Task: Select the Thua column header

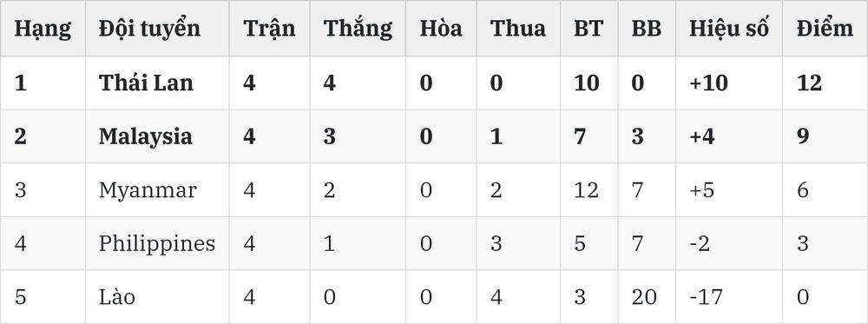Action: coord(517,29)
